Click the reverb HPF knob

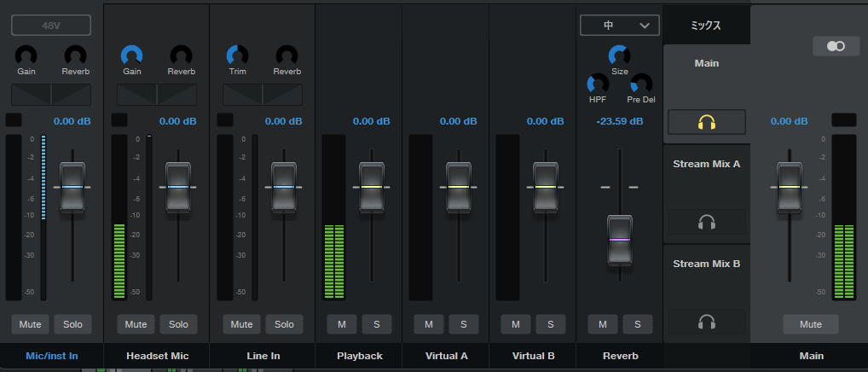tap(598, 84)
